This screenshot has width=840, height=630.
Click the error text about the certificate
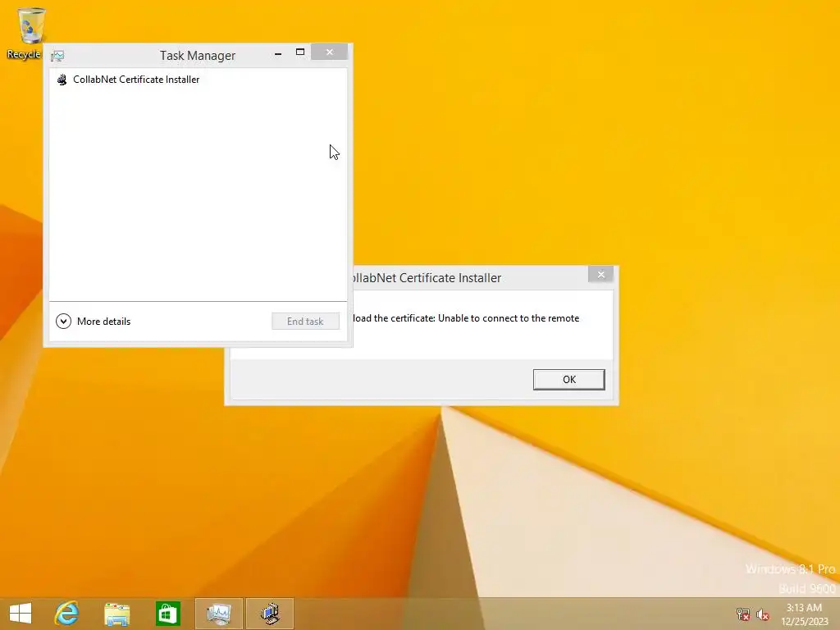click(466, 318)
